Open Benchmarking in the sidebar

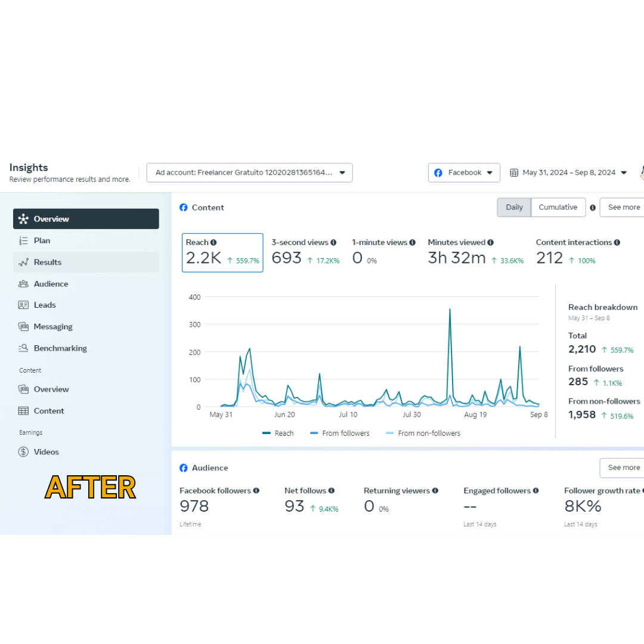coord(86,348)
